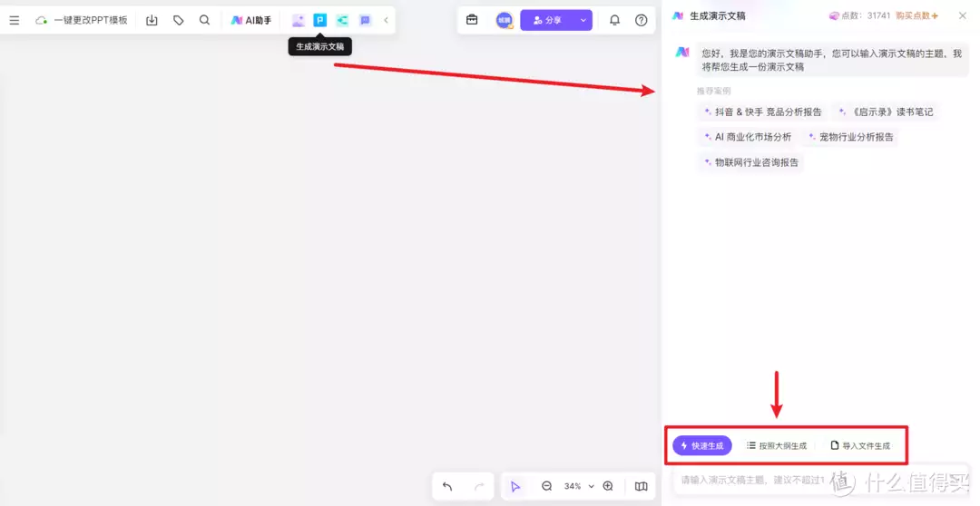Zoom in with the plus magnifier
The image size is (980, 506).
pyautogui.click(x=608, y=486)
